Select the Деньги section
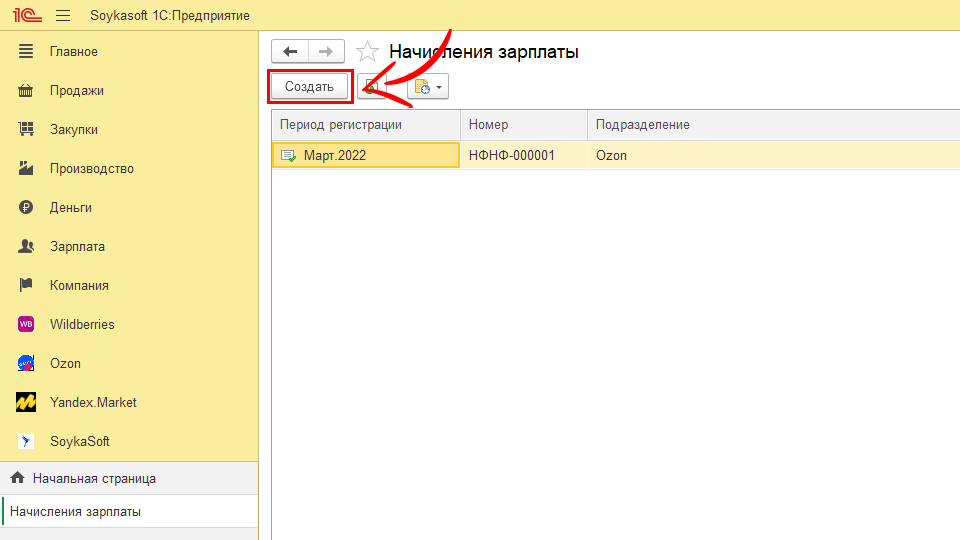 pyautogui.click(x=71, y=208)
